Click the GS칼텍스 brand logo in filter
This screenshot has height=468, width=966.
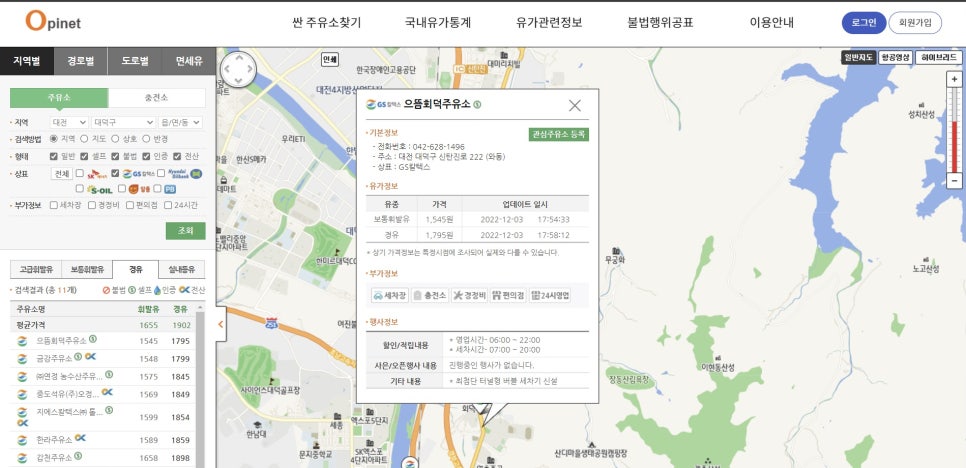tap(139, 174)
